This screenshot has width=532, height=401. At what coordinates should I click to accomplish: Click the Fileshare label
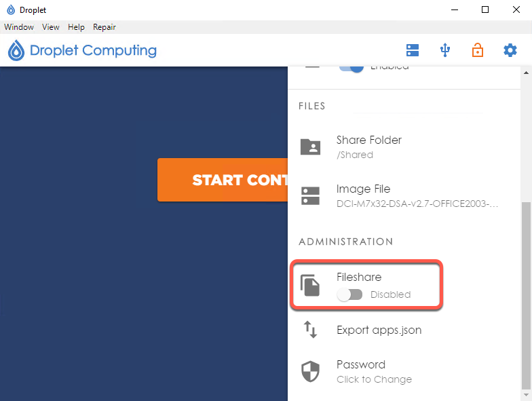(x=359, y=277)
